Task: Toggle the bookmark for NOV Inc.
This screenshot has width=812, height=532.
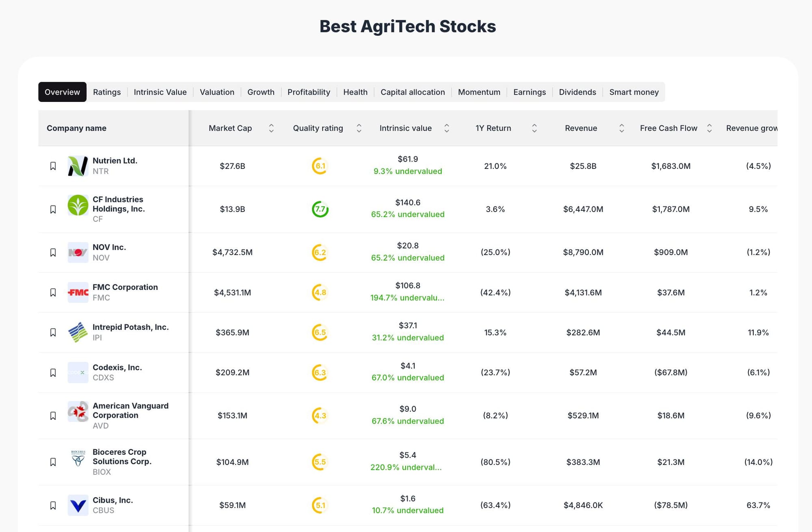Action: [53, 252]
